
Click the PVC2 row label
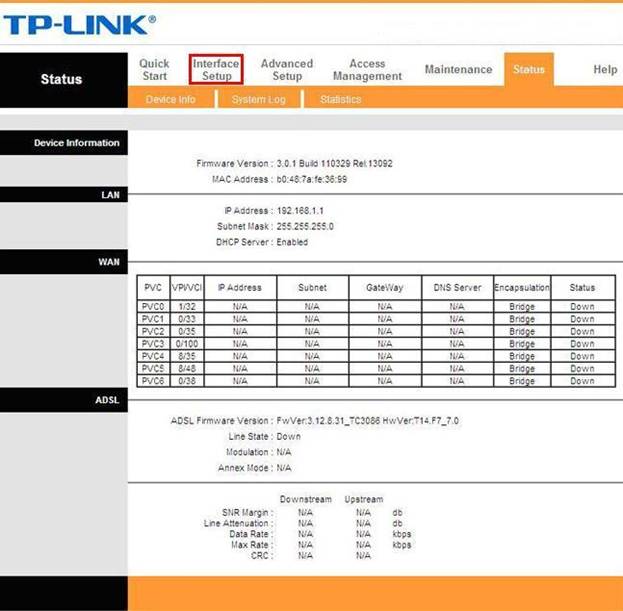click(153, 331)
